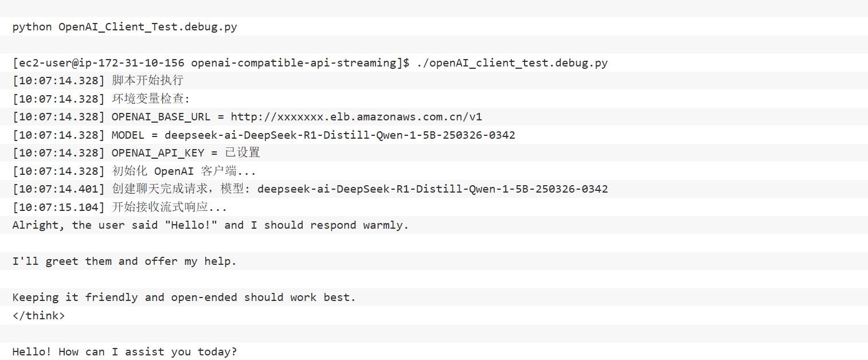The image size is (868, 360).
Task: Open the elb.amazonaws.com.cn/v1 URL
Action: point(356,117)
